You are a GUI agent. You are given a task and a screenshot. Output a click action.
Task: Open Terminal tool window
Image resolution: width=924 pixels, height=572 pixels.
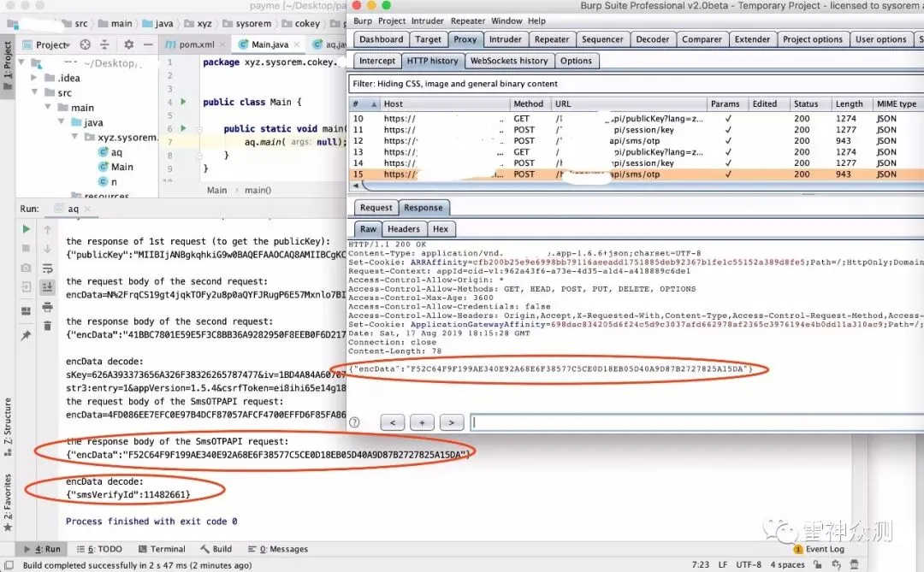click(x=162, y=549)
